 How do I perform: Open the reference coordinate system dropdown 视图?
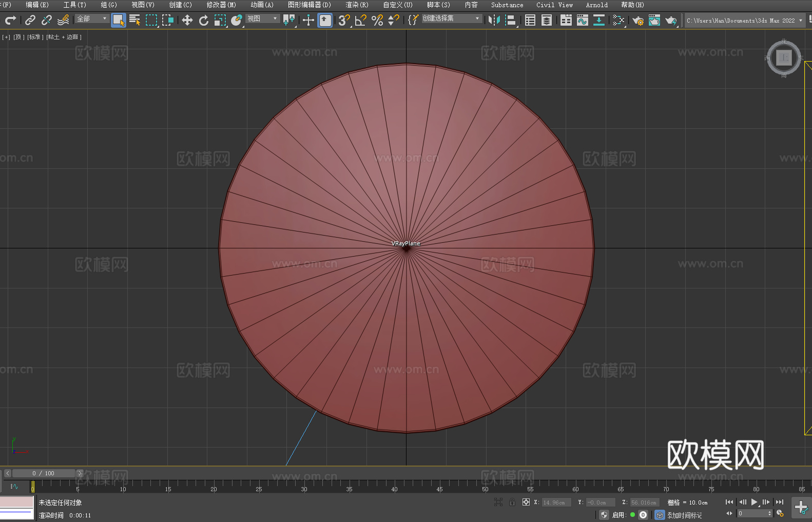pos(262,18)
